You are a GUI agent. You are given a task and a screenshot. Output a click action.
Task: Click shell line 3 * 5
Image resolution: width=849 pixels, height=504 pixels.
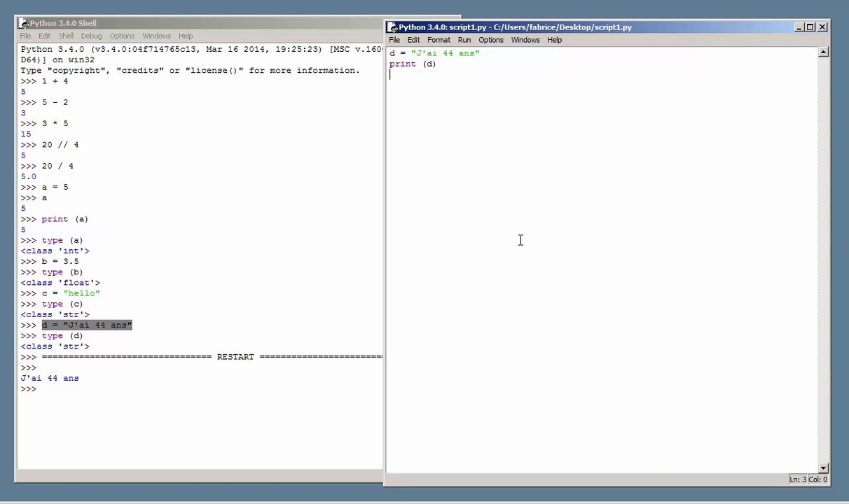click(x=44, y=123)
